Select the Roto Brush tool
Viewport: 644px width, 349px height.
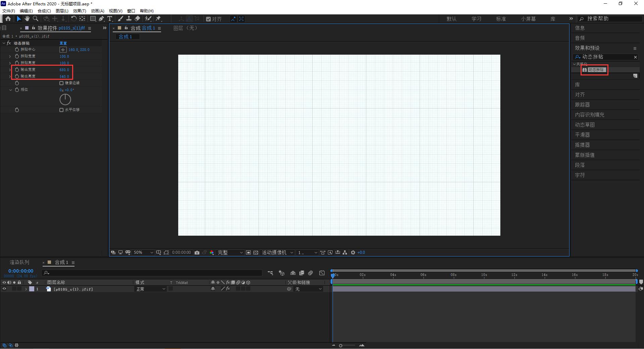148,19
